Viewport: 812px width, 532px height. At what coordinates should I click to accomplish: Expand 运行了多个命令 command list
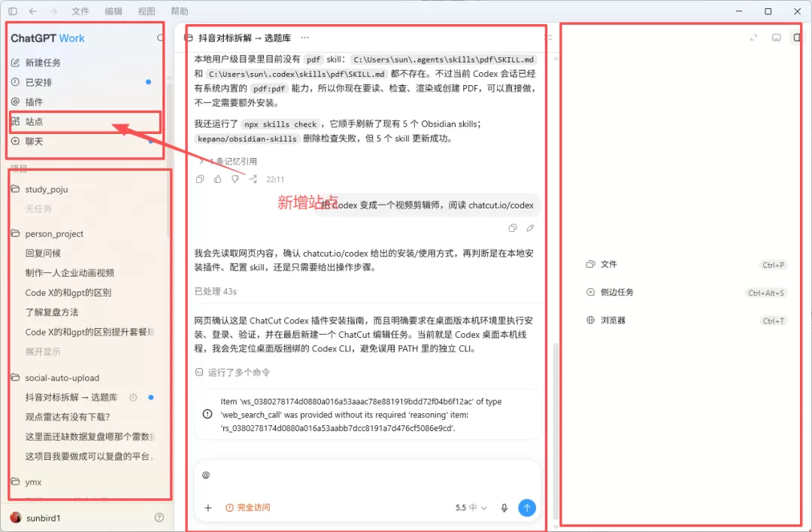tap(232, 372)
